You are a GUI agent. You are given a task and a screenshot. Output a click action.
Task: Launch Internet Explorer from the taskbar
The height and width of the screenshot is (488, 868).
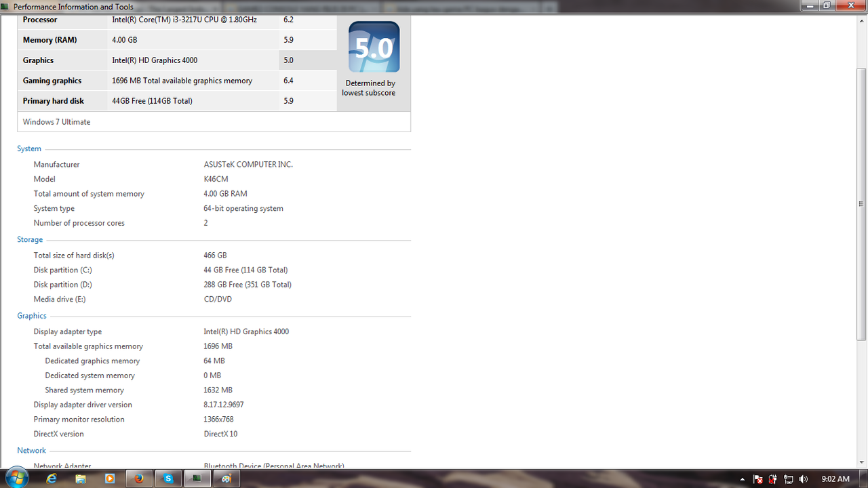[52, 479]
